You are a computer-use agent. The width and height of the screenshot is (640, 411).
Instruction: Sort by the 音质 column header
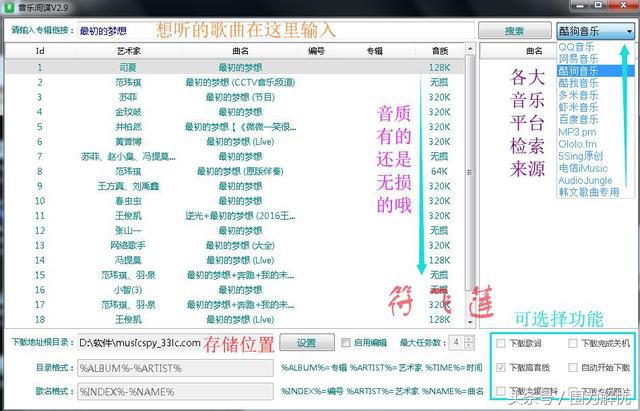[440, 51]
